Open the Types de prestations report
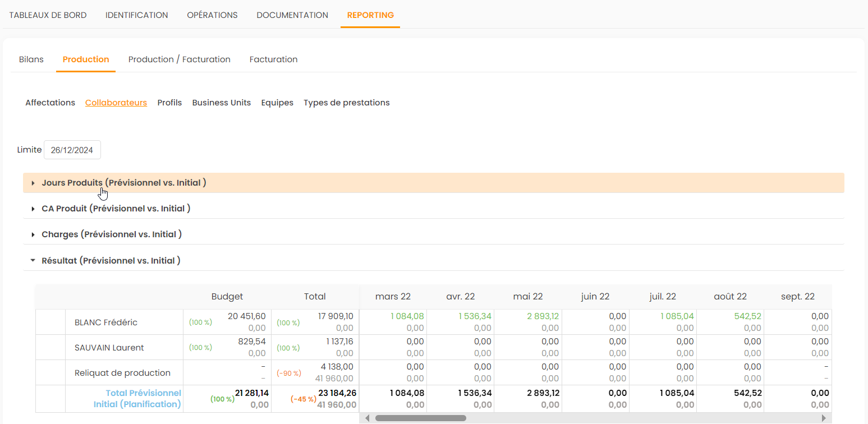The image size is (868, 424). click(x=347, y=103)
